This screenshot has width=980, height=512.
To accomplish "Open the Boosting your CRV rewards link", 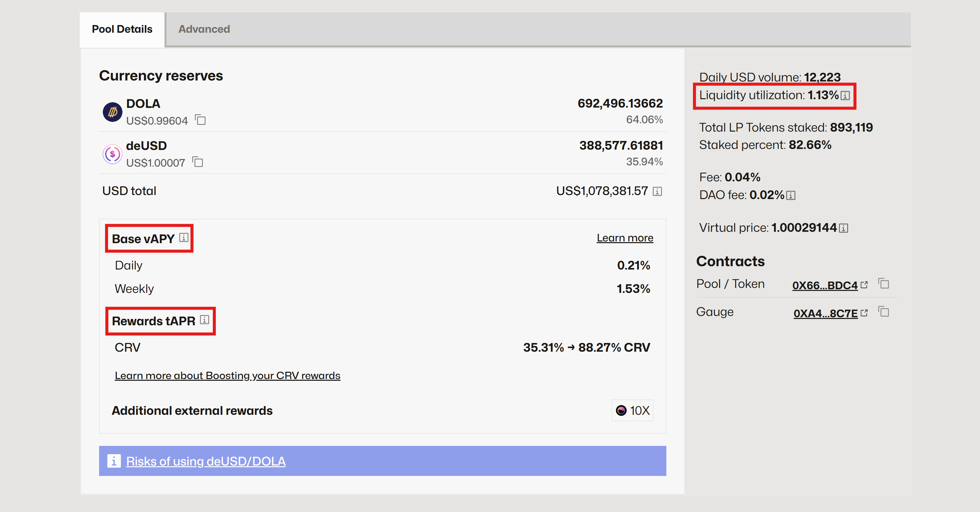I will [228, 375].
